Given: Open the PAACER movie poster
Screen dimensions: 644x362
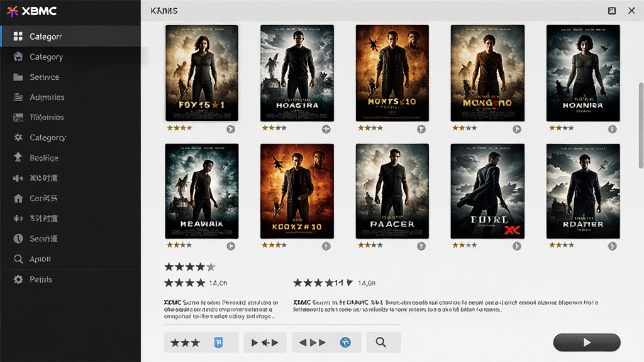Looking at the screenshot, I should [392, 191].
